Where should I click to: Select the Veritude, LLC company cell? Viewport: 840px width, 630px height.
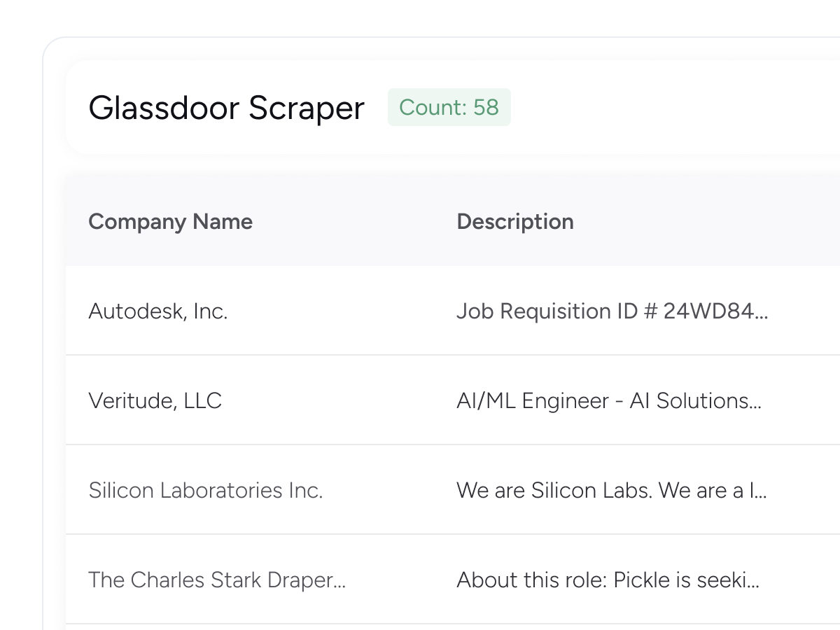[155, 400]
